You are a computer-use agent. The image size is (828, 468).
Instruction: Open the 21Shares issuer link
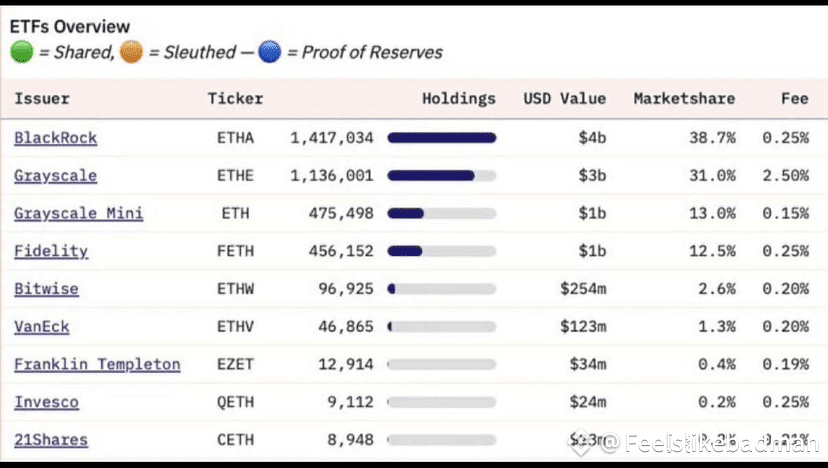tap(51, 440)
